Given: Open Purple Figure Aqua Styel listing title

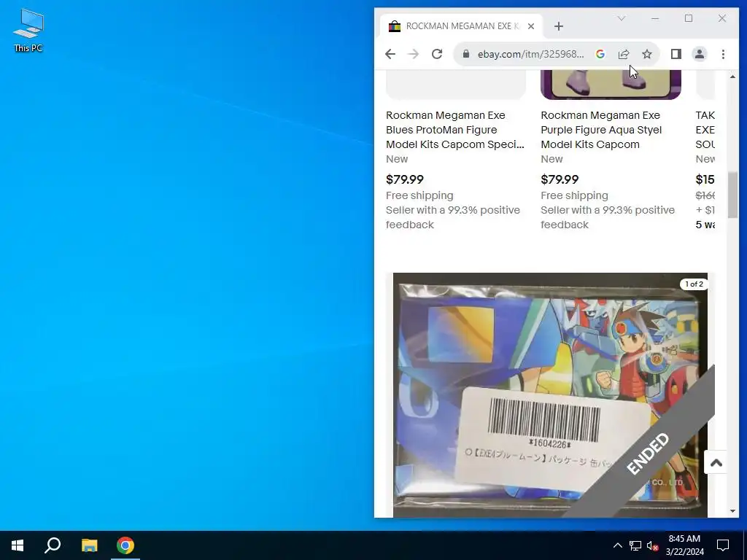Looking at the screenshot, I should 601,130.
